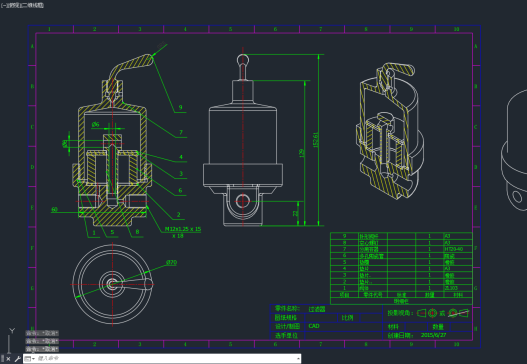Select the Ø6 diameter dimension
Image resolution: width=527 pixels, height=364 pixels.
96,124
